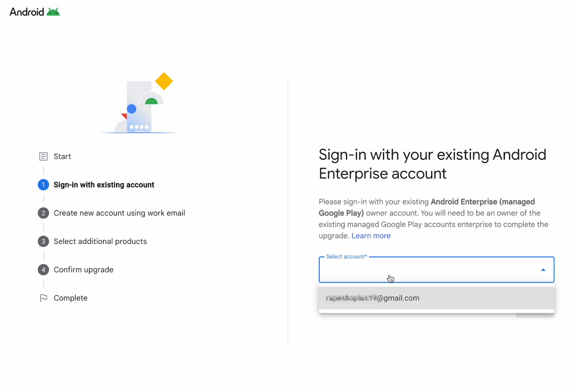
Task: Open the Learn more link
Action: (x=371, y=235)
